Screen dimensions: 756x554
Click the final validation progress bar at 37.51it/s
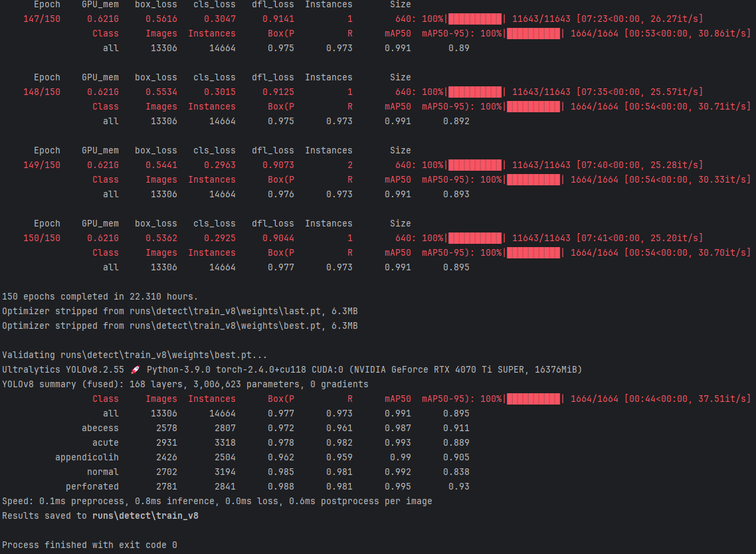pyautogui.click(x=533, y=399)
